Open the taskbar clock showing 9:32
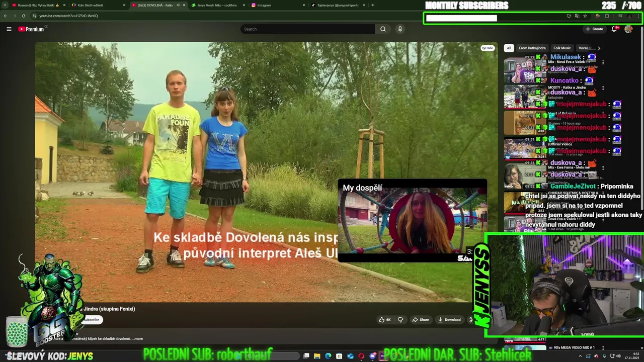This screenshot has height=362, width=644. click(632, 356)
